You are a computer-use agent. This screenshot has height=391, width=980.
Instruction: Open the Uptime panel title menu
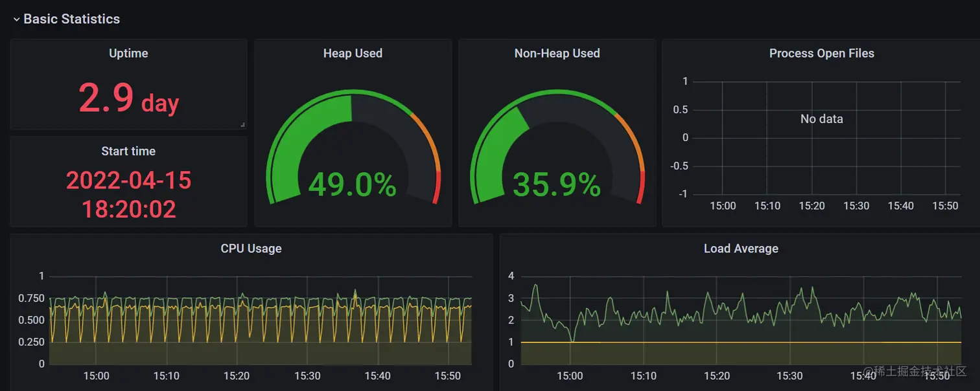tap(128, 53)
